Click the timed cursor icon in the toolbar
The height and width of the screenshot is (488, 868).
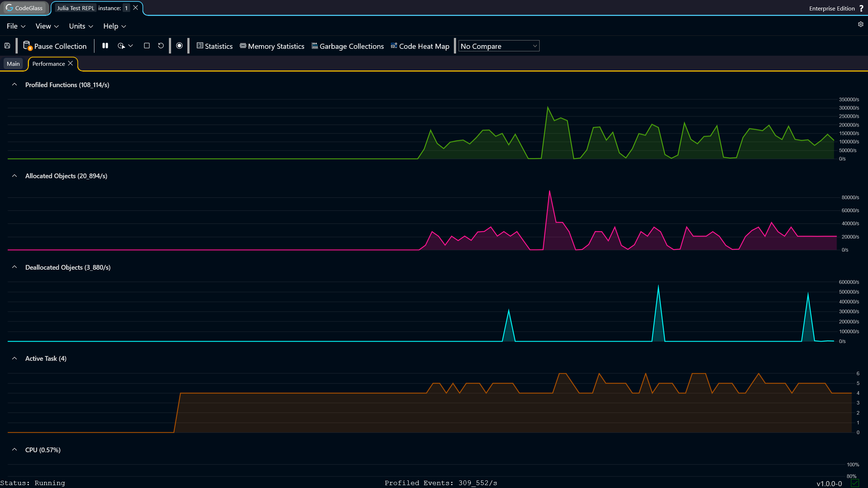pyautogui.click(x=121, y=46)
